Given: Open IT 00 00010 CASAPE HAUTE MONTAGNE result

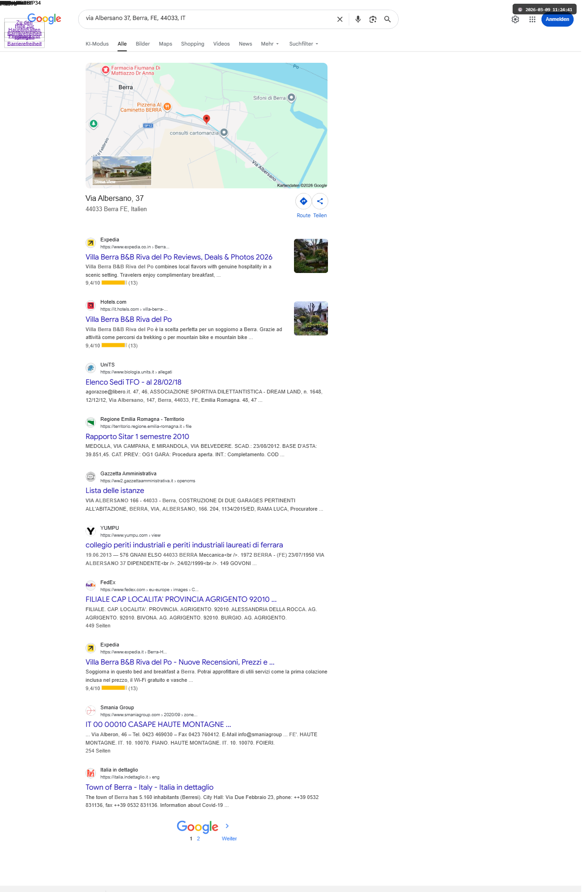Looking at the screenshot, I should [x=158, y=725].
